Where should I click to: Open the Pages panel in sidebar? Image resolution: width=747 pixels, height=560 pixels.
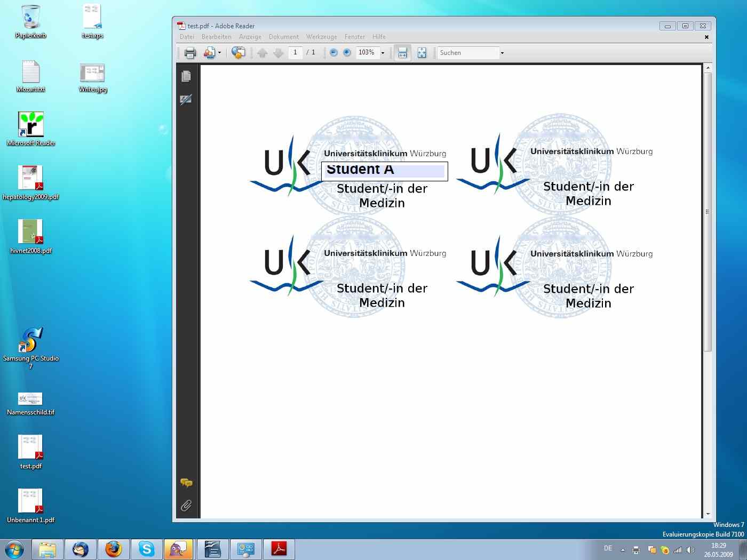pyautogui.click(x=186, y=76)
